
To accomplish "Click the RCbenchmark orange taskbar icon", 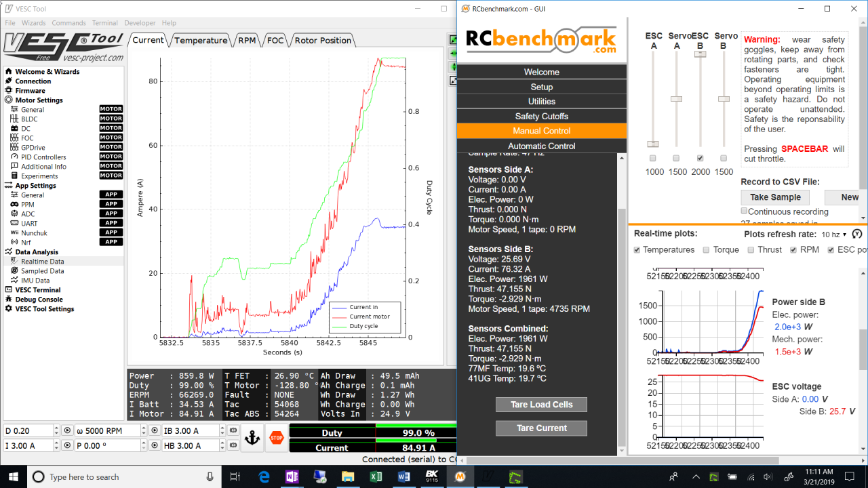I will coord(459,476).
